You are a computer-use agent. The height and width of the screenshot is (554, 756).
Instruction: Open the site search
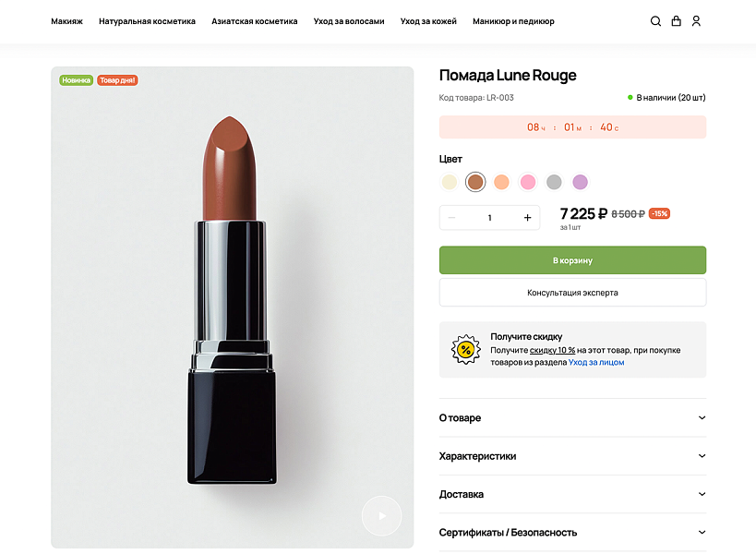point(655,20)
